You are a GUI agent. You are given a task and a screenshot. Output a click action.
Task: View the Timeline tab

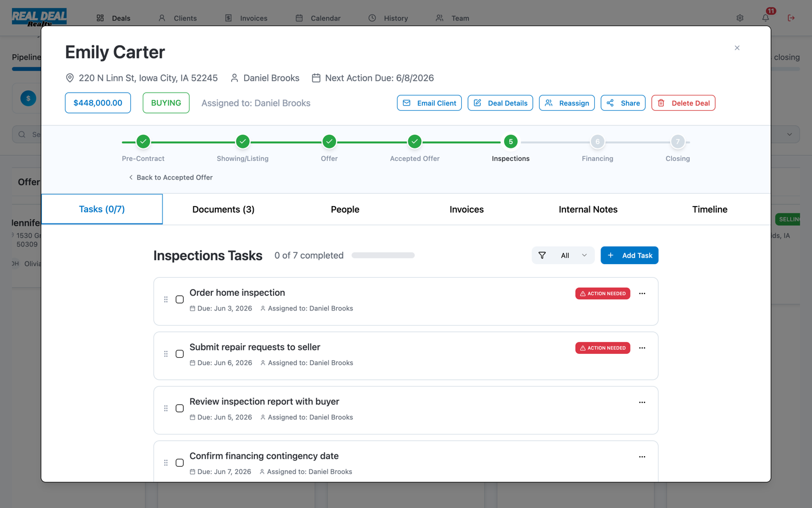pyautogui.click(x=710, y=209)
